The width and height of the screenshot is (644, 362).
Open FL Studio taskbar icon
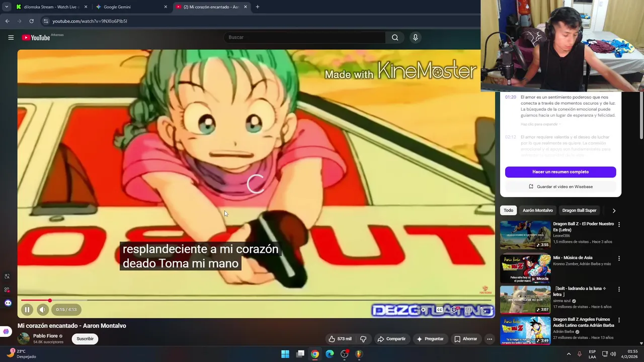point(359,354)
